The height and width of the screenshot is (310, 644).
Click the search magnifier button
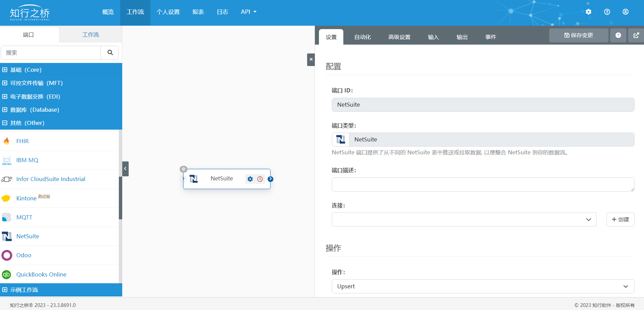pos(110,52)
